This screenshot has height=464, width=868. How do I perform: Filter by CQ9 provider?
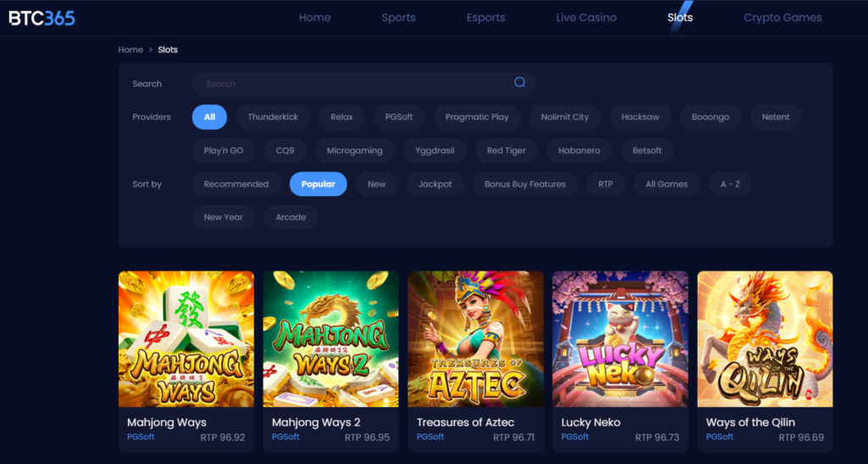point(285,151)
